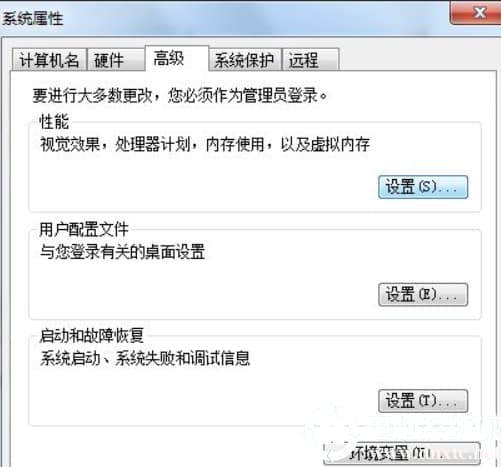Click the 视觉效果，处理器计划 description text

(x=115, y=145)
